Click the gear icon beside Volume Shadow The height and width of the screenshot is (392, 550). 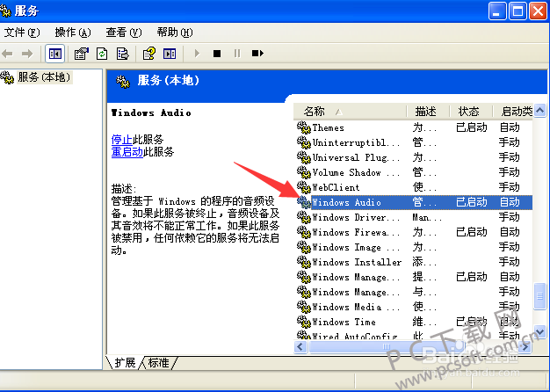(x=304, y=172)
